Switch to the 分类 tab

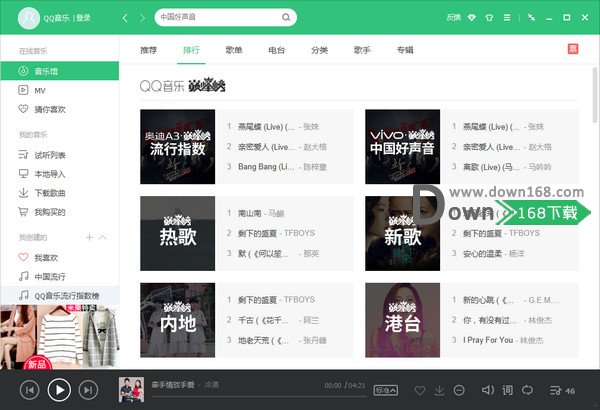click(x=320, y=50)
